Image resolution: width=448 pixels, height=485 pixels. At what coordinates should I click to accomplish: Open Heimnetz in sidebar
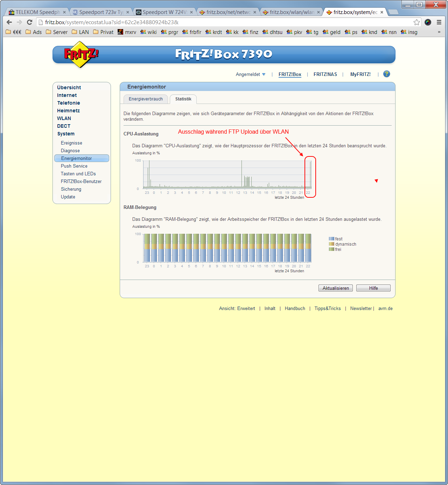coord(69,111)
